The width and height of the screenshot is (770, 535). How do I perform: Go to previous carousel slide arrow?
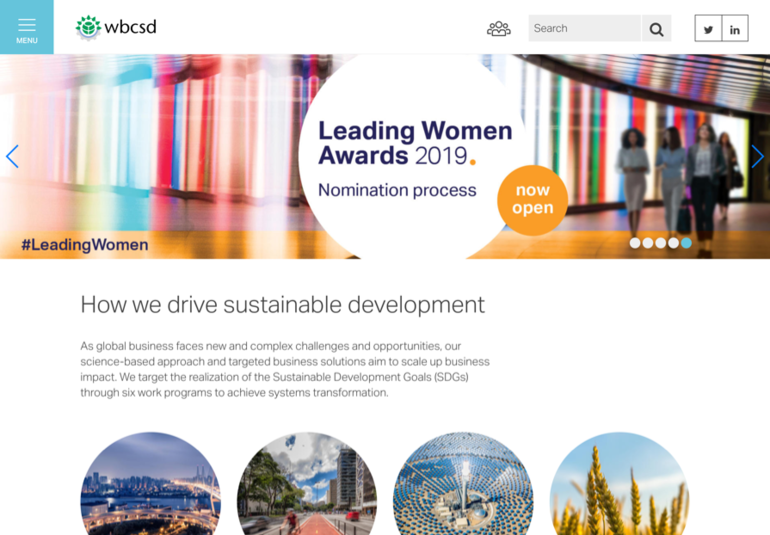(12, 156)
